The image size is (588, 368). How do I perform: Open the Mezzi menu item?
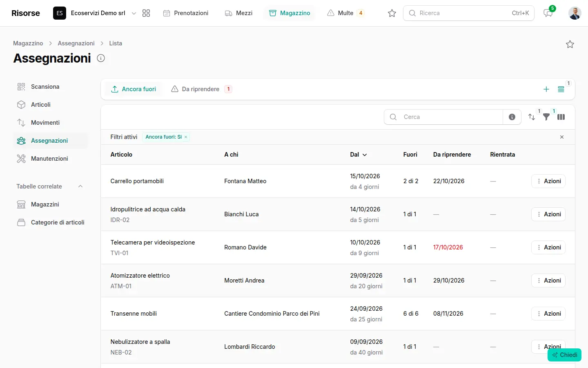click(x=239, y=13)
